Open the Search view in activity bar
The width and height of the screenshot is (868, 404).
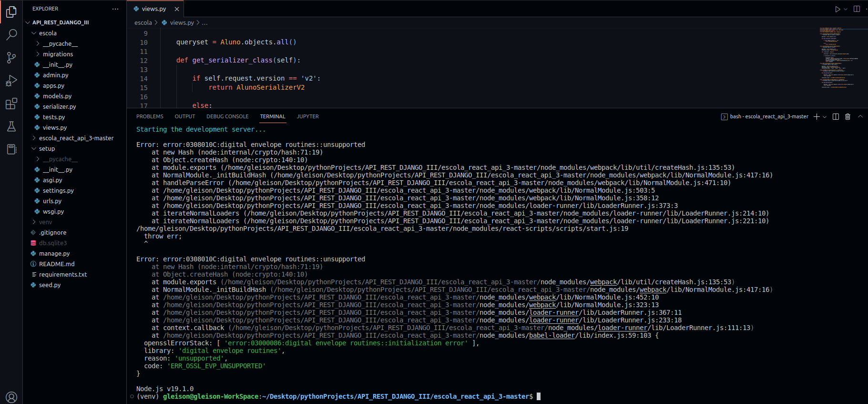[x=11, y=34]
